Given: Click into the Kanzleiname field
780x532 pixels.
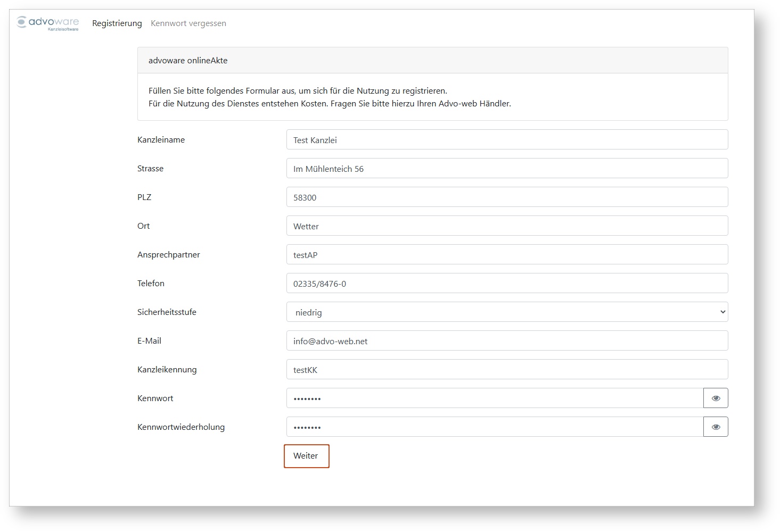Looking at the screenshot, I should click(506, 140).
